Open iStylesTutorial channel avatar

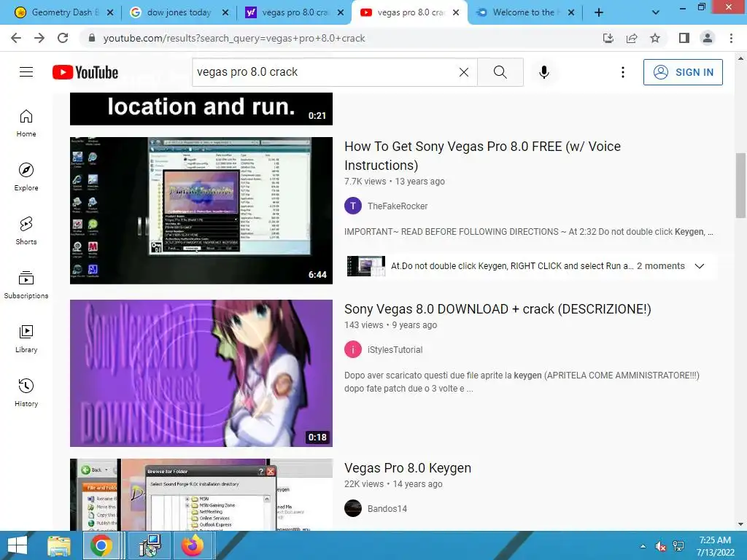(353, 349)
